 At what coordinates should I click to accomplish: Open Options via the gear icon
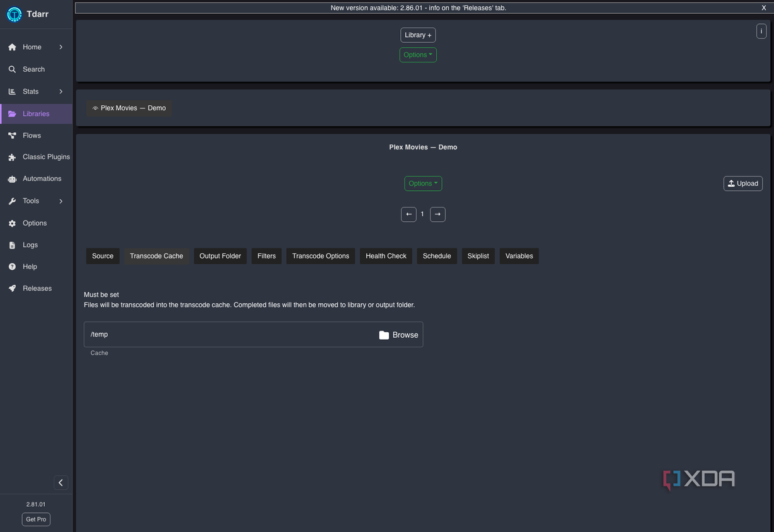pos(12,223)
